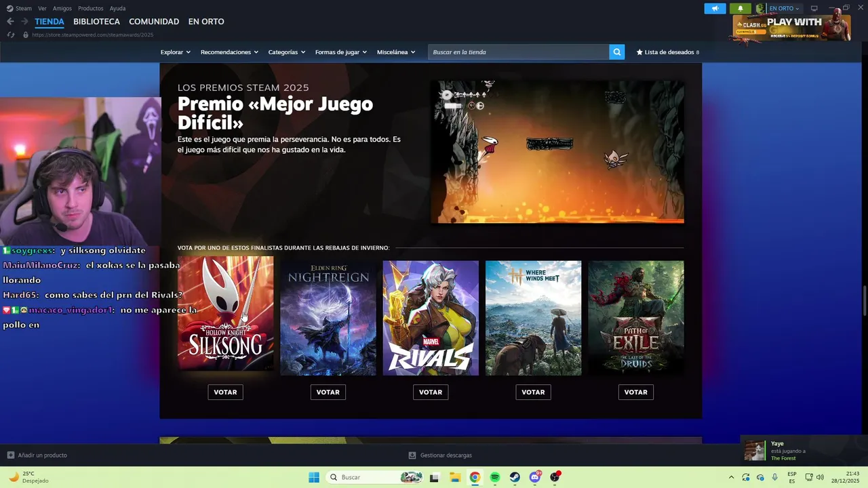Open OBS Studio from the taskbar

[555, 477]
